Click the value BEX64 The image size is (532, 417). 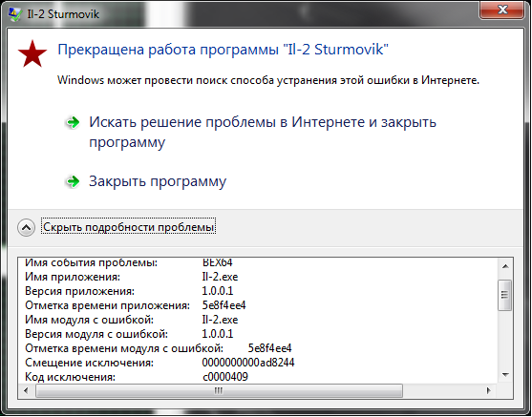click(x=217, y=262)
